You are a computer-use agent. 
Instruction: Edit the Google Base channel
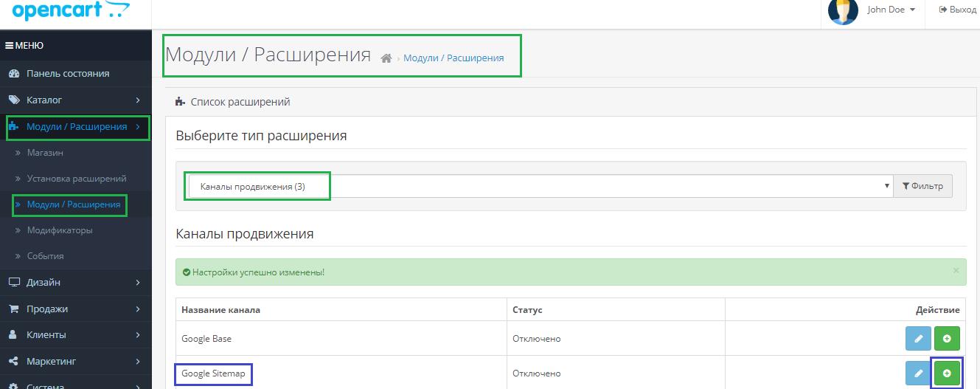(x=918, y=339)
